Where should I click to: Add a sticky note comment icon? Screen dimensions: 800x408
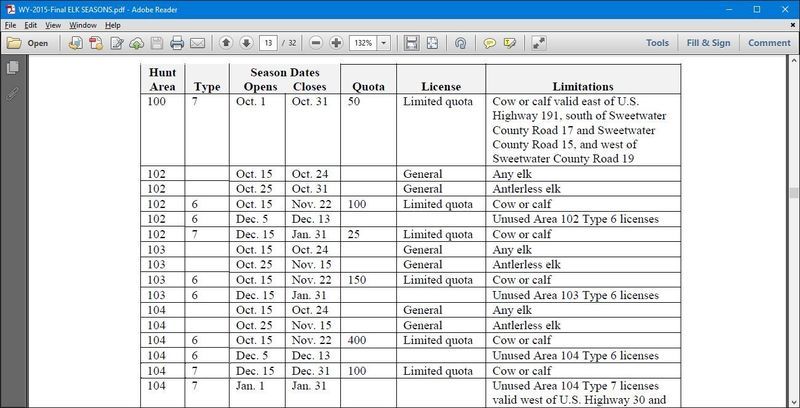pyautogui.click(x=489, y=43)
